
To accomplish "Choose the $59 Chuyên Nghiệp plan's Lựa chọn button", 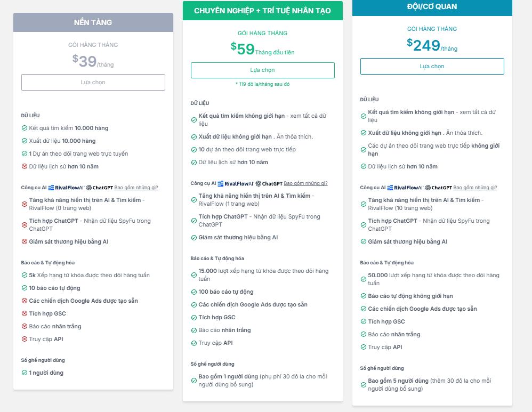I will coord(263,70).
